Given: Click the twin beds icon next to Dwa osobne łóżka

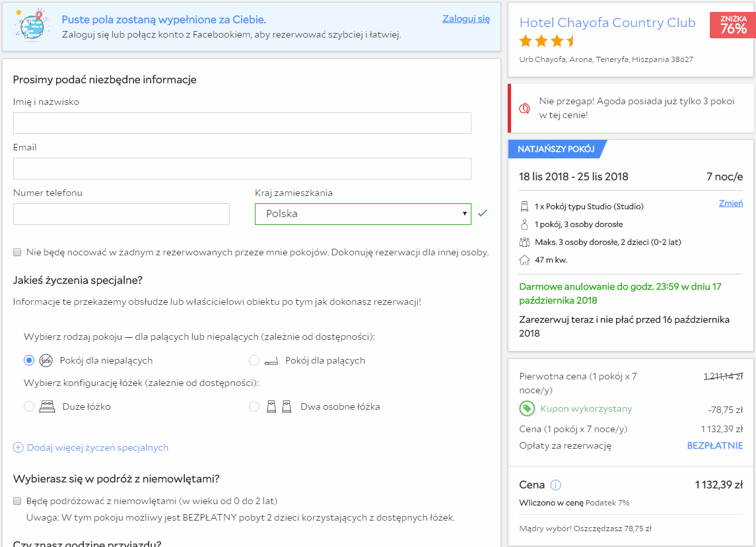Looking at the screenshot, I should [x=279, y=406].
